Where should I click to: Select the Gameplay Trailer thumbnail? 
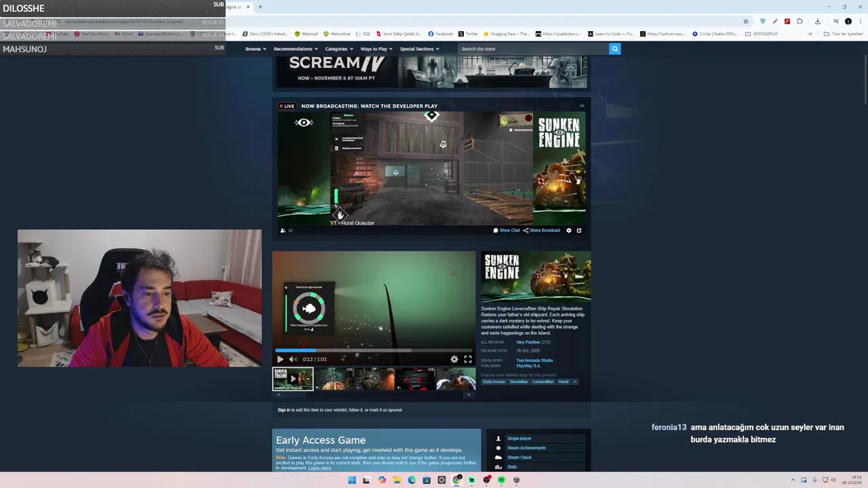click(293, 379)
